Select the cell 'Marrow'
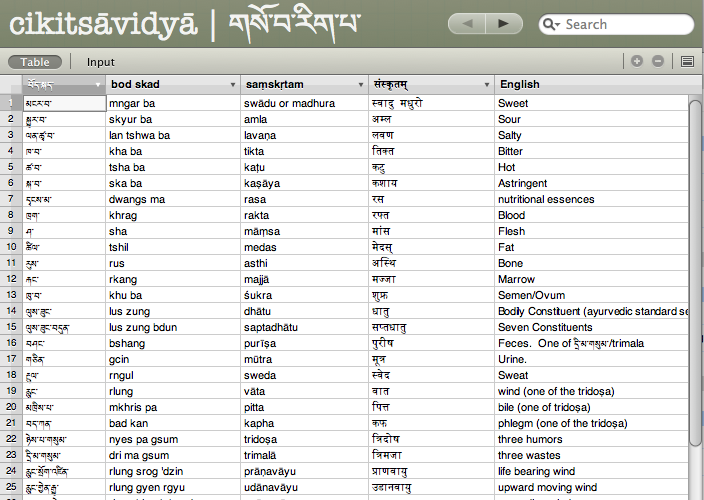The image size is (704, 500). tap(591, 279)
